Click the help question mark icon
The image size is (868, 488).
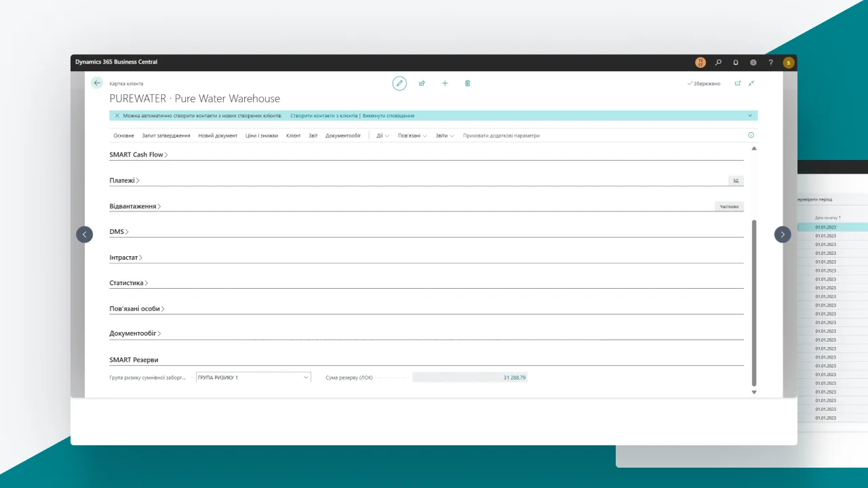[x=770, y=62]
